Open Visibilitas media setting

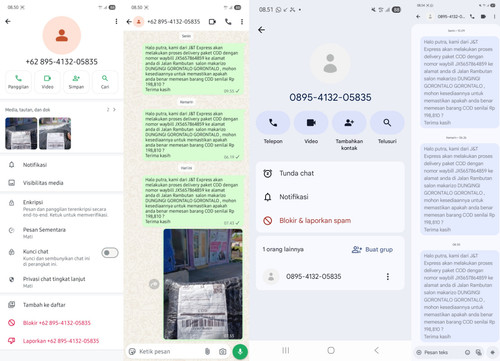[62, 183]
